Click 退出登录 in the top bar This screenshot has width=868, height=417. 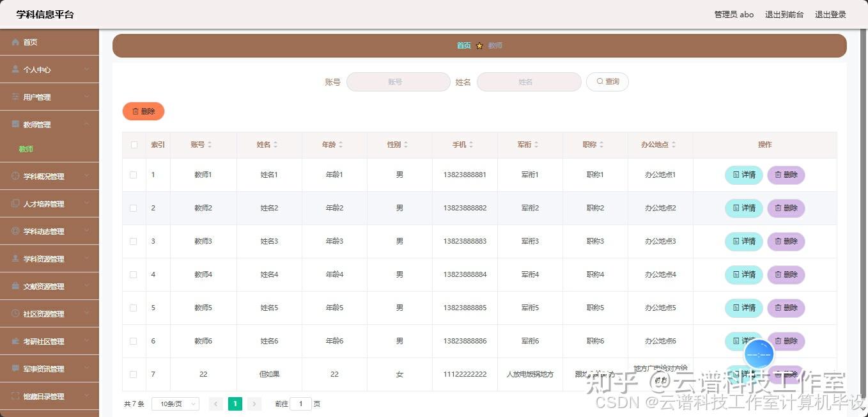[830, 14]
